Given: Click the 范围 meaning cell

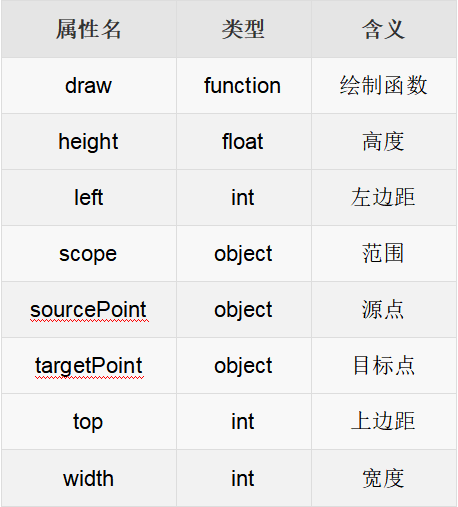Looking at the screenshot, I should coord(384,254).
